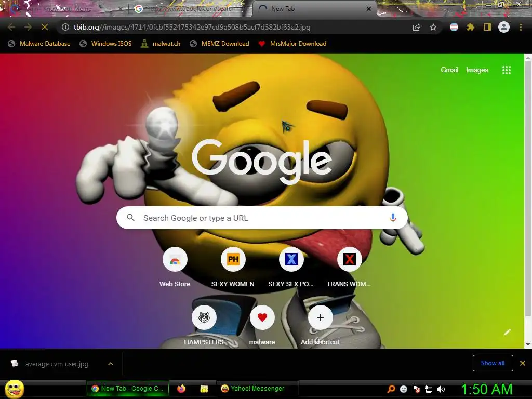Open the PH shortcut tile
532x399 pixels.
click(233, 267)
